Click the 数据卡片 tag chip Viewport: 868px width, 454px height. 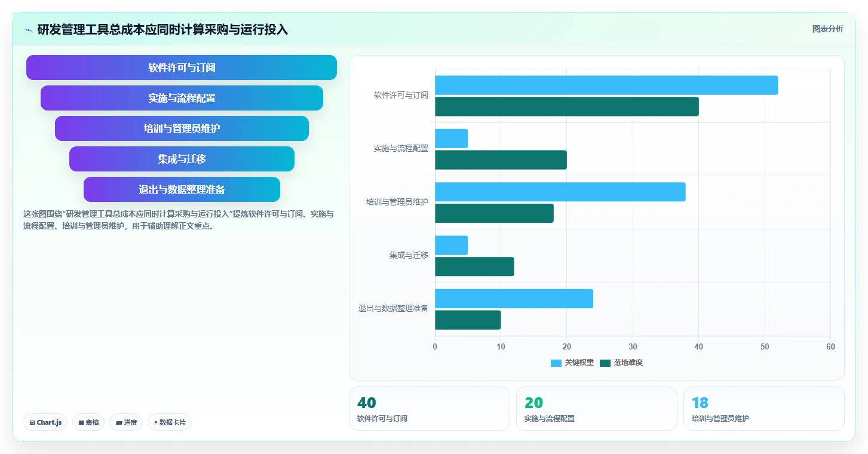[x=170, y=422]
